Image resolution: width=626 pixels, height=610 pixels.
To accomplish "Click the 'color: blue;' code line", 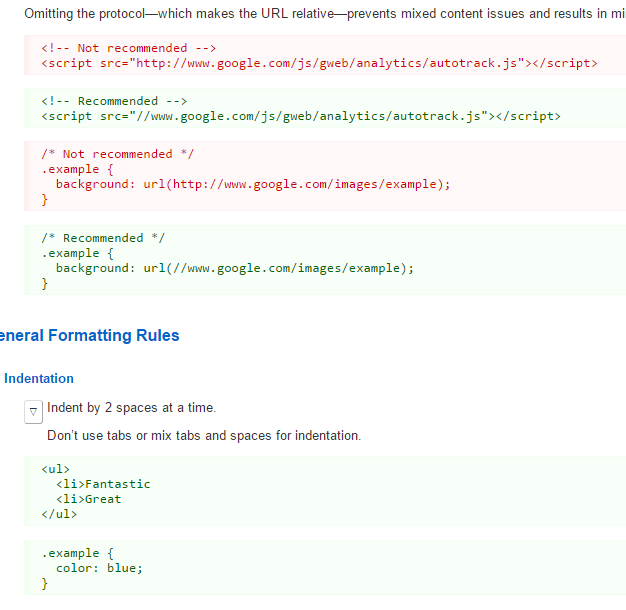I will coord(99,568).
